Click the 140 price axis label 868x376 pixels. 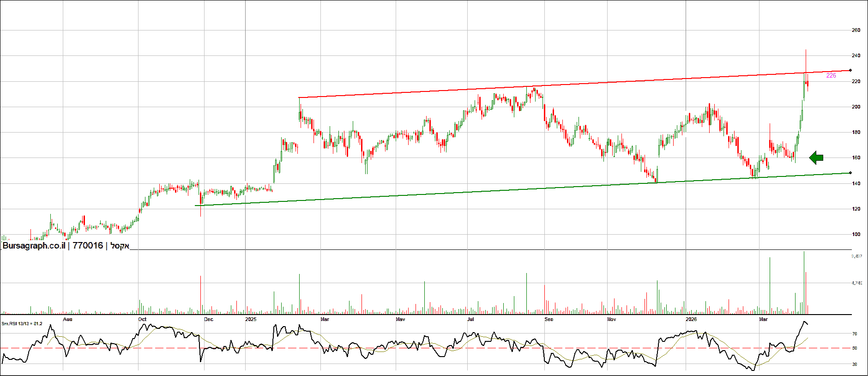(856, 184)
